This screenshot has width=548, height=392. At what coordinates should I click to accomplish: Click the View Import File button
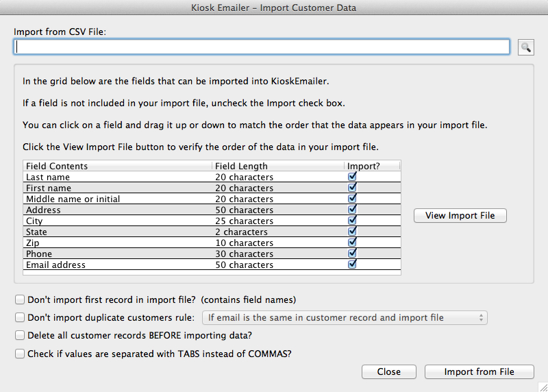pyautogui.click(x=460, y=215)
